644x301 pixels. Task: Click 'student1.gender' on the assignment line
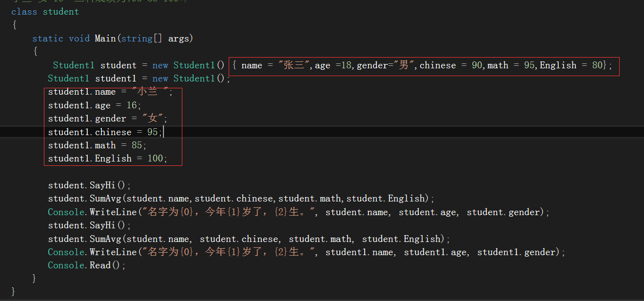click(87, 119)
